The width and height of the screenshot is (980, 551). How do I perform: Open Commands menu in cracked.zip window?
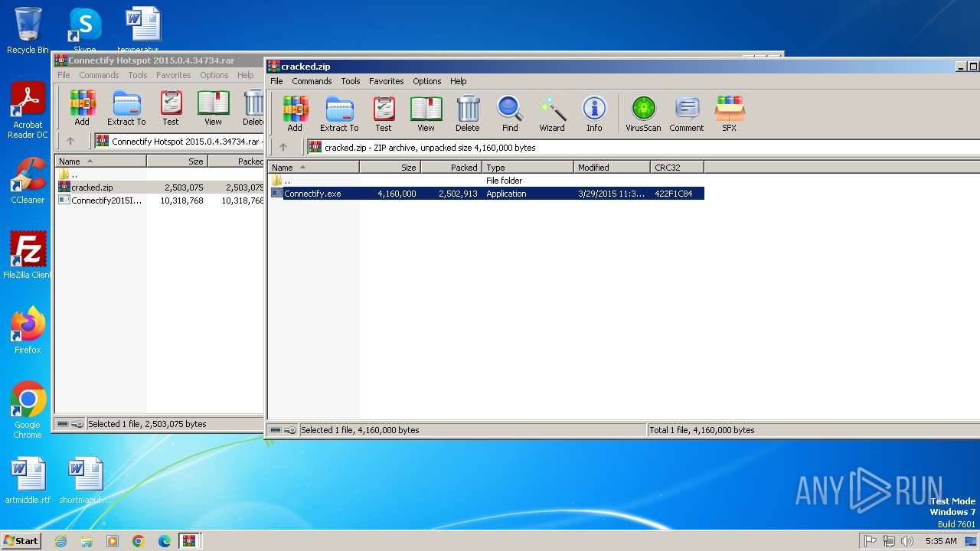coord(312,81)
